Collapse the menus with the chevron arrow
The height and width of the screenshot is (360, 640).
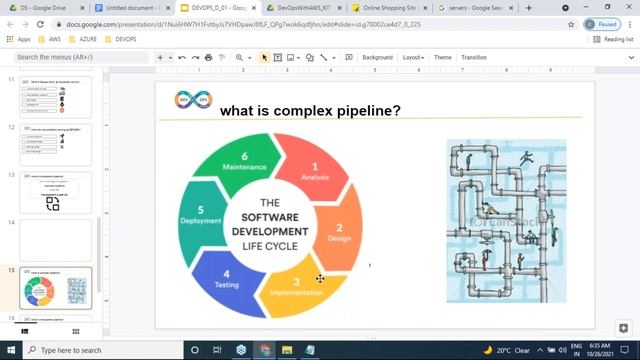631,58
